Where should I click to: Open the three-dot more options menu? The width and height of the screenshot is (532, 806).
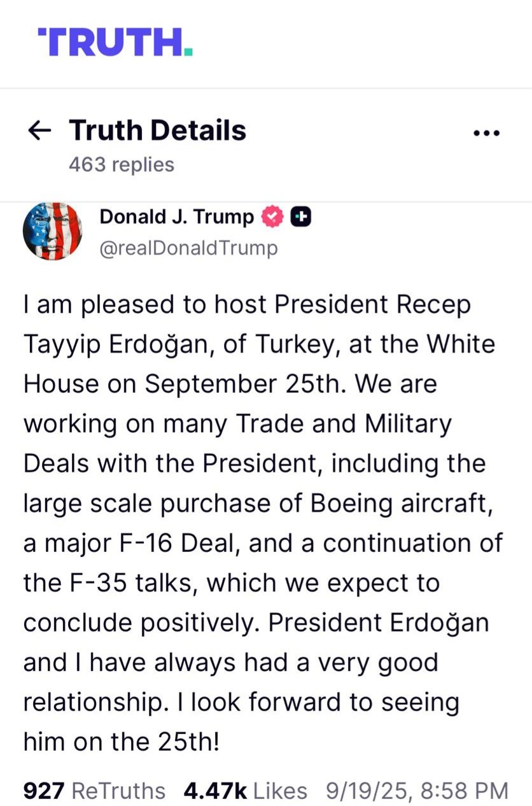[488, 133]
